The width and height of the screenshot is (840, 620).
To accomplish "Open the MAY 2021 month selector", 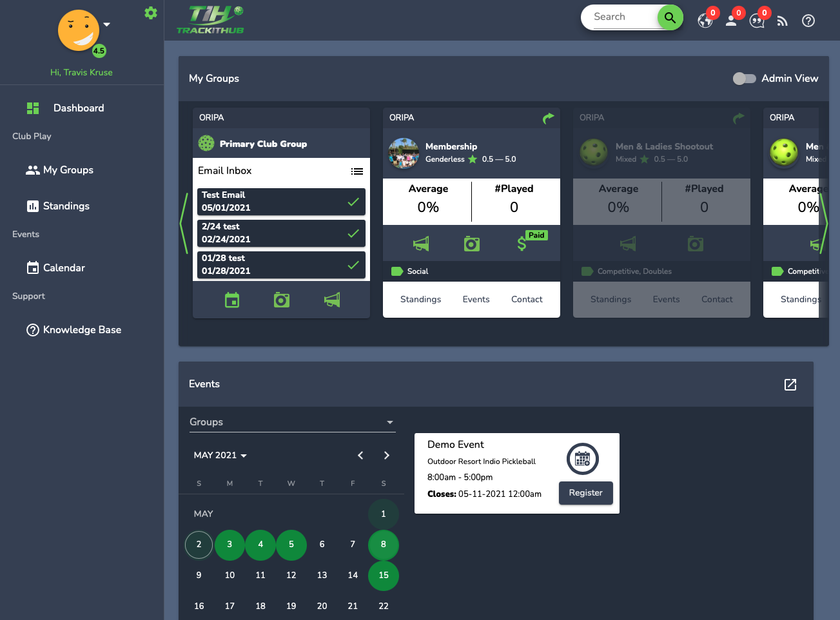I will (x=220, y=456).
